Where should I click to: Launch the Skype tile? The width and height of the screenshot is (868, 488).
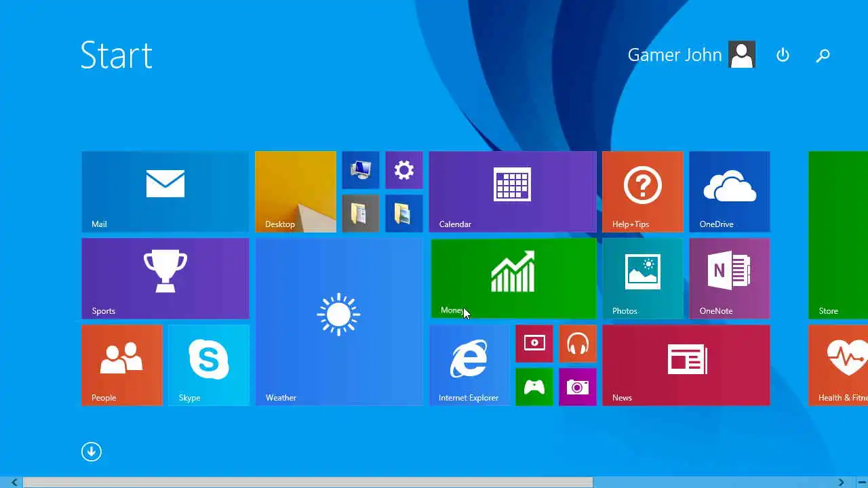coord(209,365)
